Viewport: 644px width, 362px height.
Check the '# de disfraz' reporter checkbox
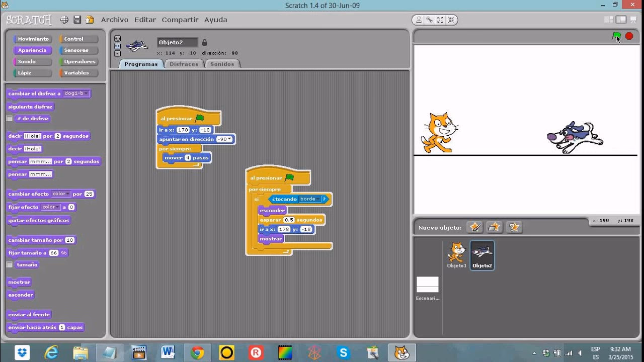pyautogui.click(x=9, y=119)
